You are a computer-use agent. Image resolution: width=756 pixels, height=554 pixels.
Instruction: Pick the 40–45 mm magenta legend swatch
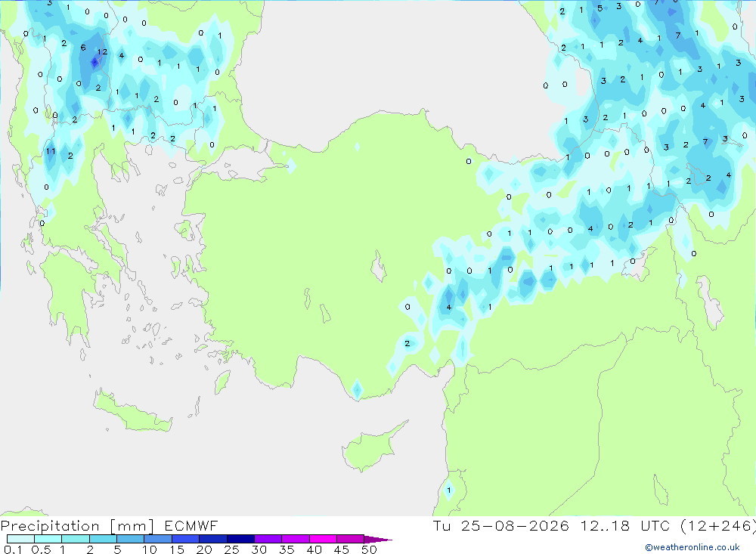click(x=323, y=539)
